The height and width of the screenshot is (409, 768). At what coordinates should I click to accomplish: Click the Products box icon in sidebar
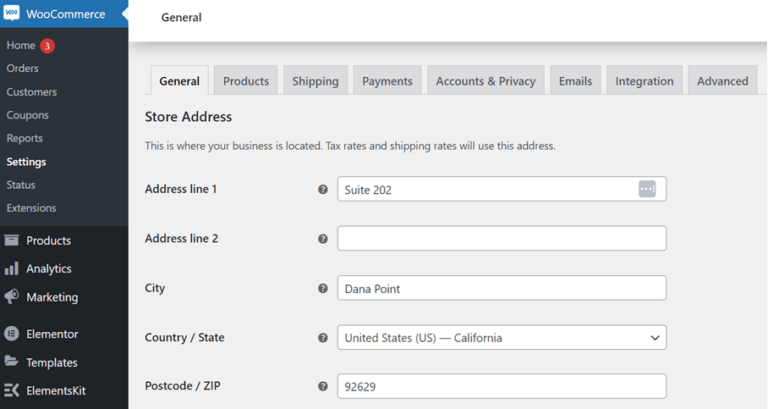[12, 241]
